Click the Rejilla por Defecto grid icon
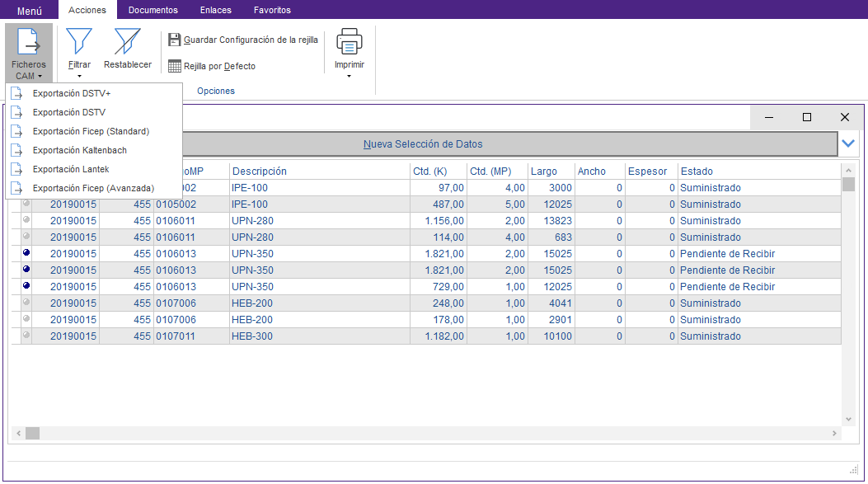The image size is (868, 484). (175, 66)
